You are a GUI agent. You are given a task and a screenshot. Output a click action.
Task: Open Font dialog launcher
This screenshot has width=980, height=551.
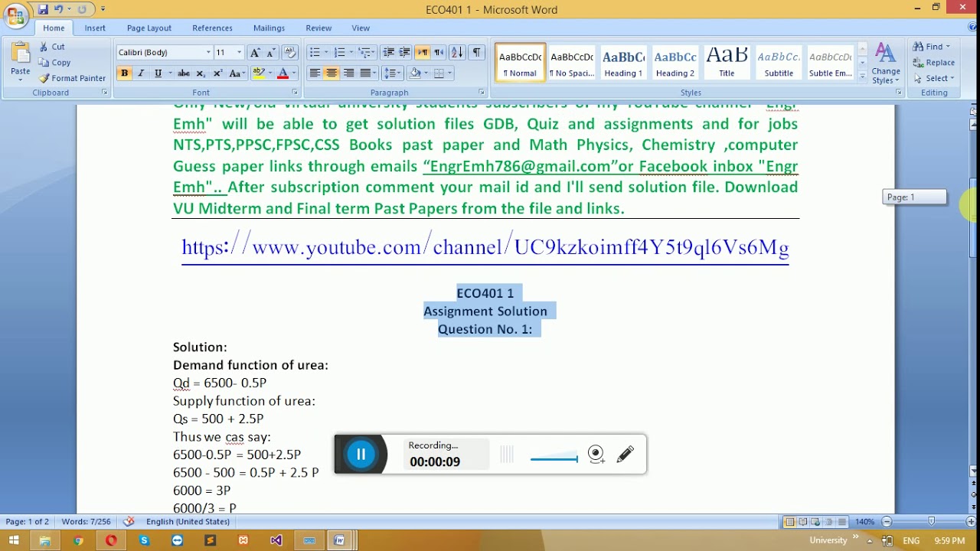(x=295, y=93)
